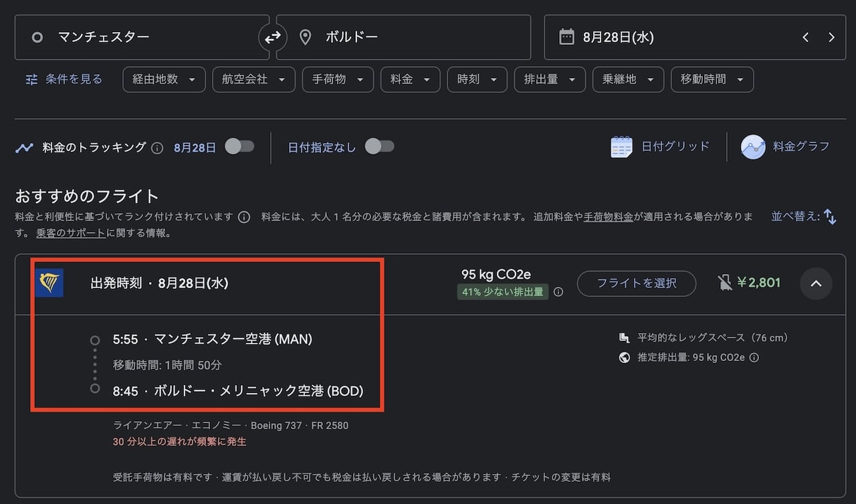Screen dimensions: 856x504
Task: Open the 手荷物 filter dropdown
Action: [337, 80]
